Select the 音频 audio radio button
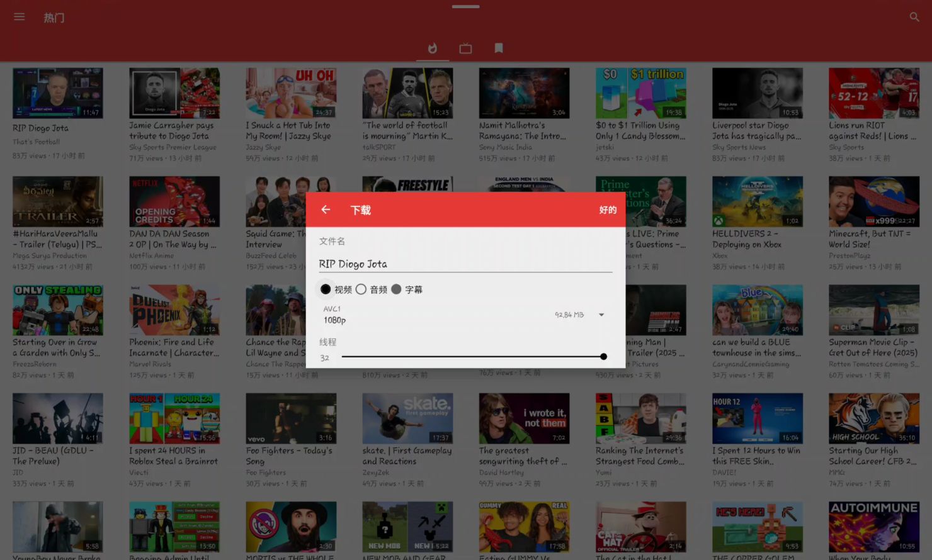 pos(361,289)
